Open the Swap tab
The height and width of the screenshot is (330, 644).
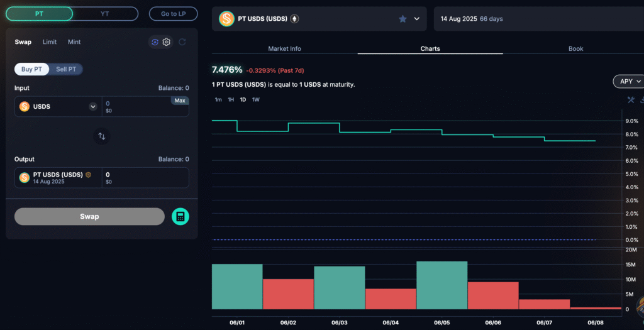[23, 42]
